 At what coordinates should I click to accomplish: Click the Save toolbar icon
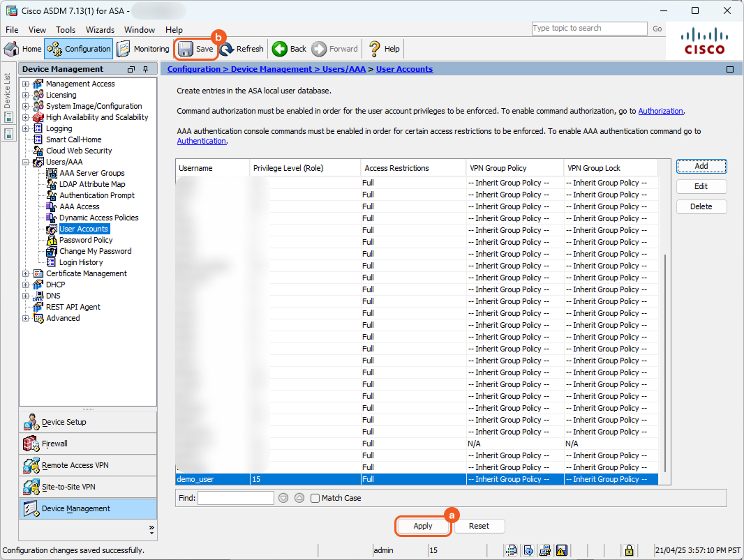(186, 49)
